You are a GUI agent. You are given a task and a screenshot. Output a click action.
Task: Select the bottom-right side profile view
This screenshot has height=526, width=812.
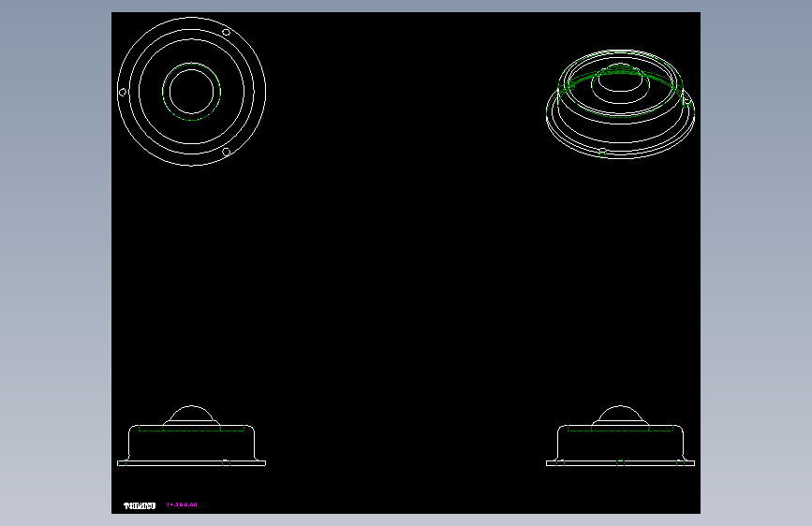coord(620,435)
